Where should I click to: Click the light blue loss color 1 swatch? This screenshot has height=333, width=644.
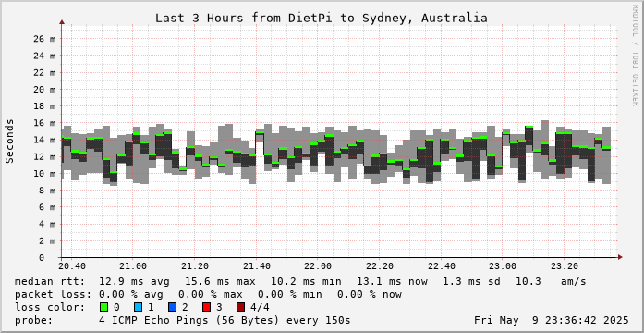(x=138, y=307)
